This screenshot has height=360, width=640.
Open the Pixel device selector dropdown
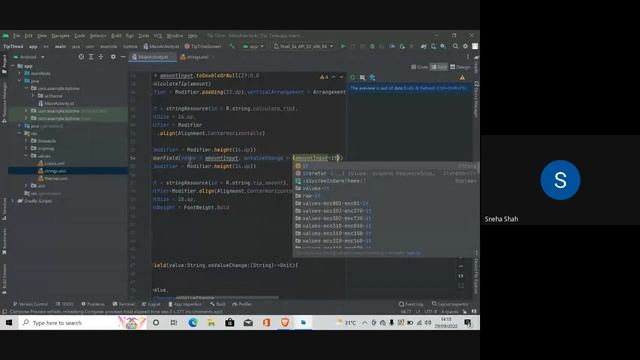click(304, 47)
